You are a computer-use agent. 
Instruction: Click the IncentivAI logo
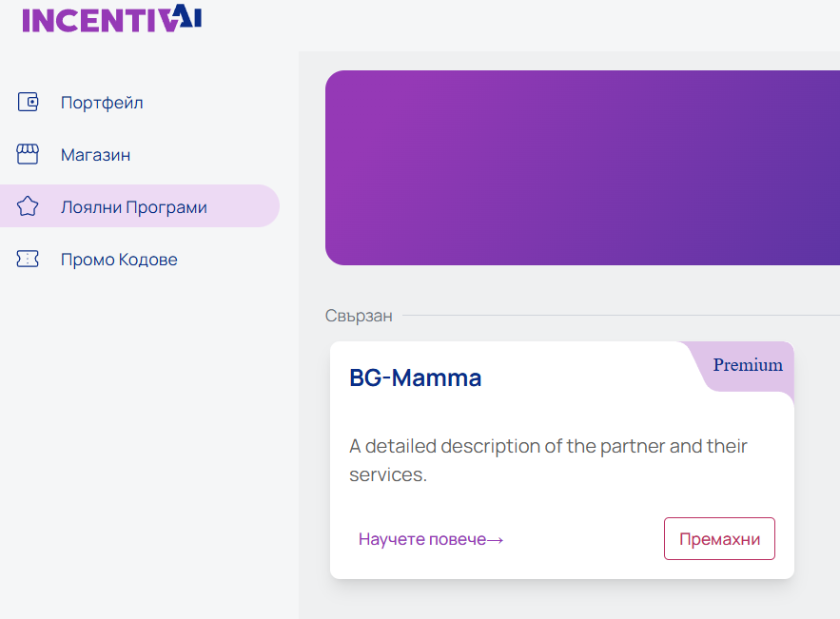coord(111,19)
